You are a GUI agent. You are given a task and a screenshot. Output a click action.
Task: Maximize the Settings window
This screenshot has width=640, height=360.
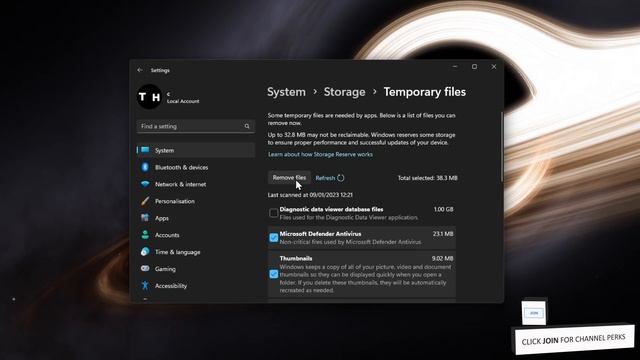[x=474, y=67]
